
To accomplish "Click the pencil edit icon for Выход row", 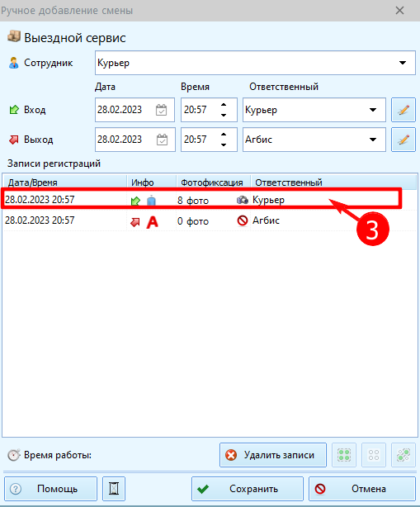I will pyautogui.click(x=403, y=140).
